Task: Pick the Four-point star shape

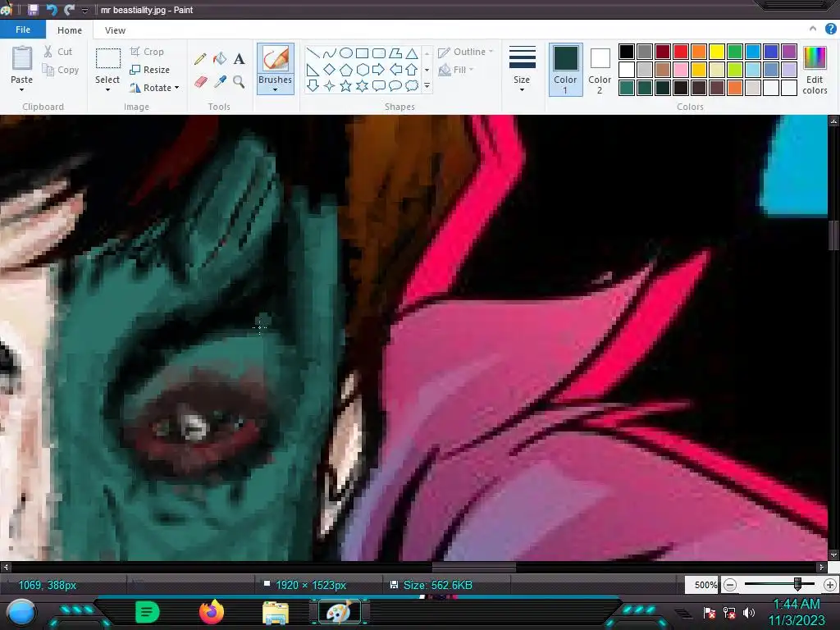Action: 330,85
